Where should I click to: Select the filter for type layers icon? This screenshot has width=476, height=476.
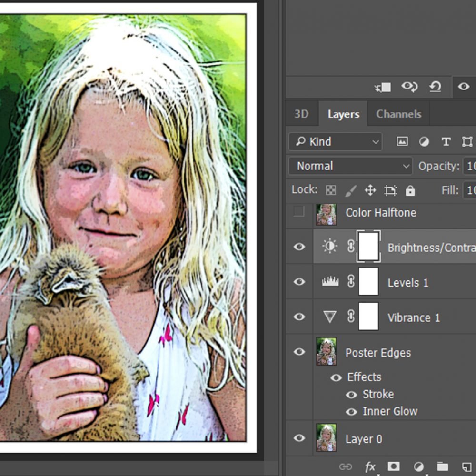(446, 141)
